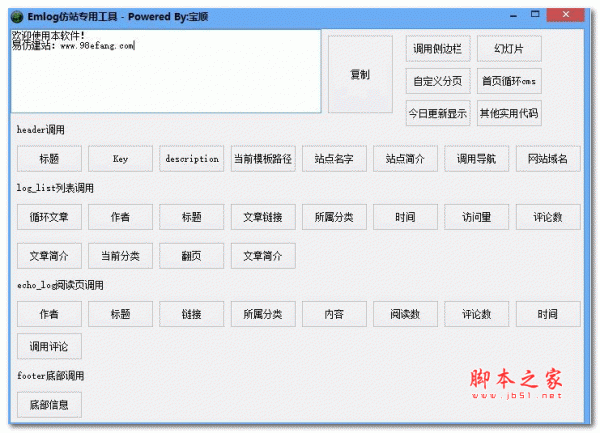Select the 幻灯片 button
Image resolution: width=600 pixels, height=433 pixels.
[x=509, y=49]
